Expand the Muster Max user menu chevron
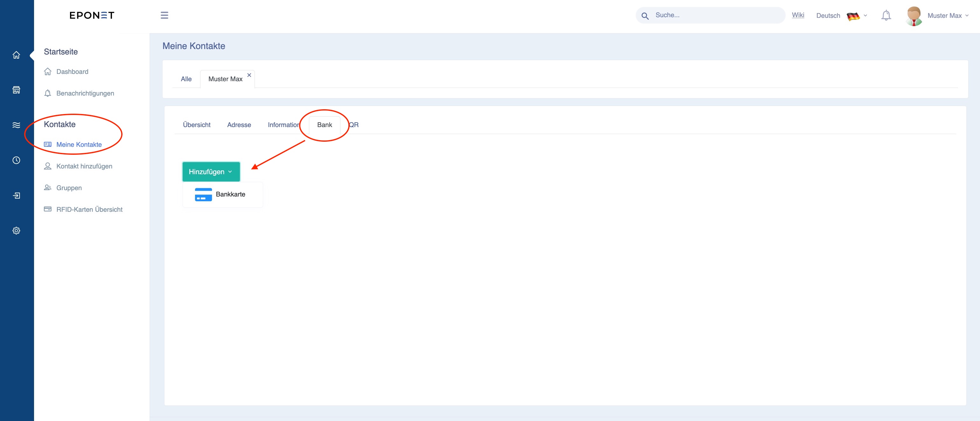The height and width of the screenshot is (421, 980). pos(967,16)
